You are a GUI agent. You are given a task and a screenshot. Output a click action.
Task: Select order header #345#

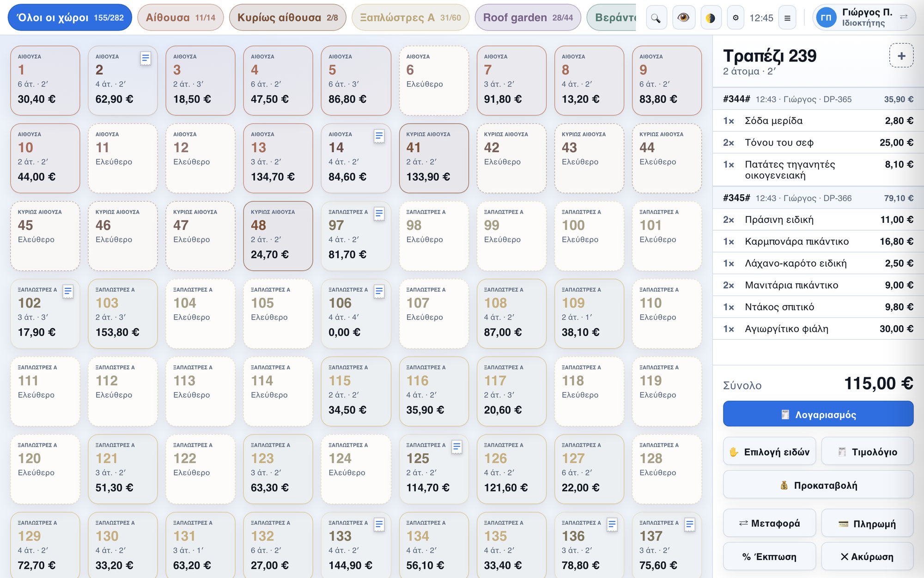pos(818,198)
